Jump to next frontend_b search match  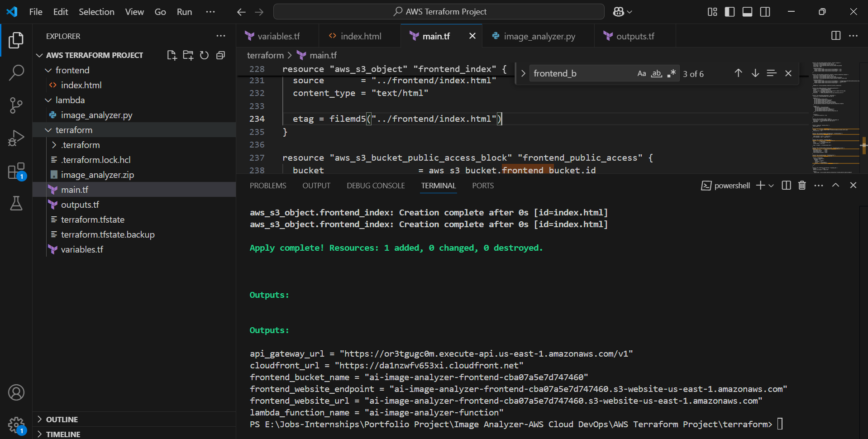[x=755, y=73]
